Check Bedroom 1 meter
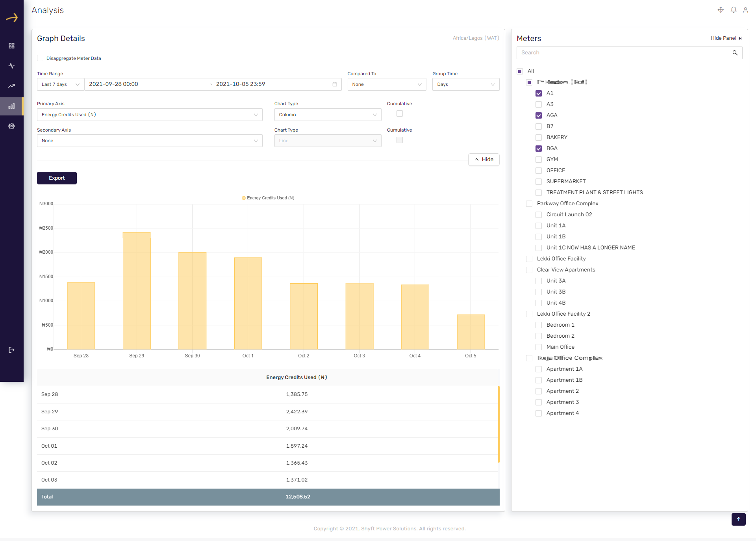Viewport: 756px width, 541px height. point(539,325)
